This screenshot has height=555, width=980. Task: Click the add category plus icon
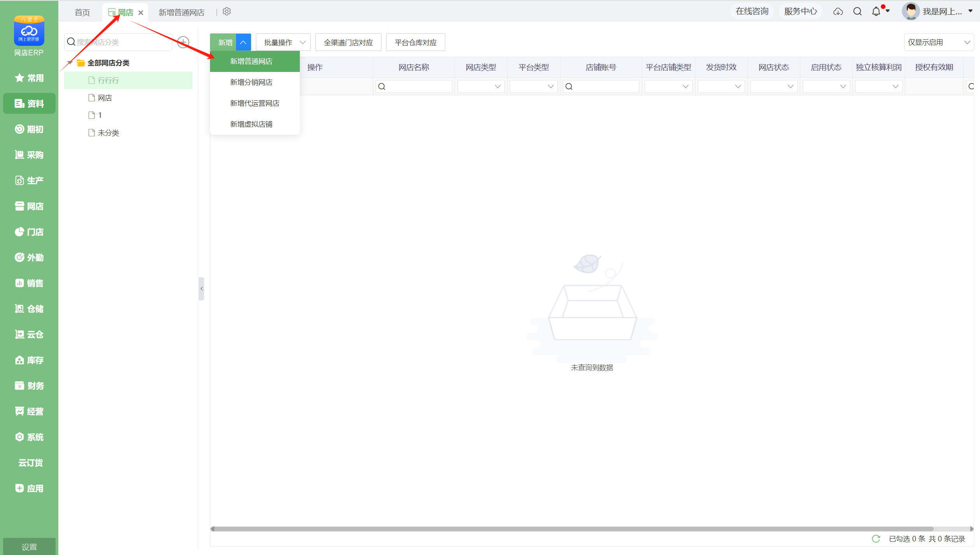(x=183, y=42)
